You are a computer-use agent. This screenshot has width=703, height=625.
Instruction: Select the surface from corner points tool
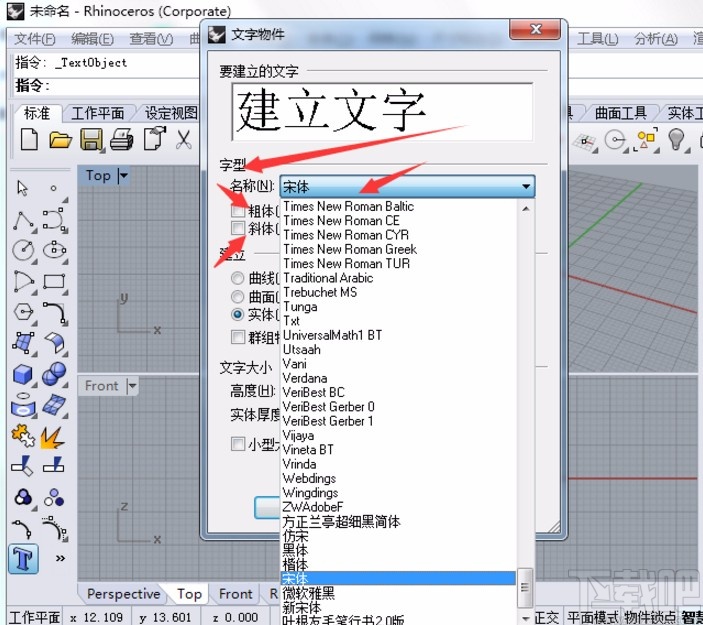[x=23, y=343]
